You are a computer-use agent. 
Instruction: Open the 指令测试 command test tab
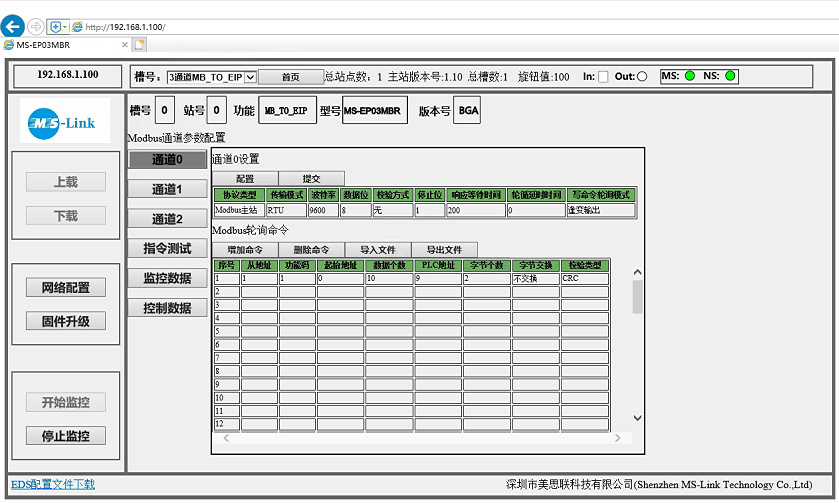pyautogui.click(x=167, y=248)
